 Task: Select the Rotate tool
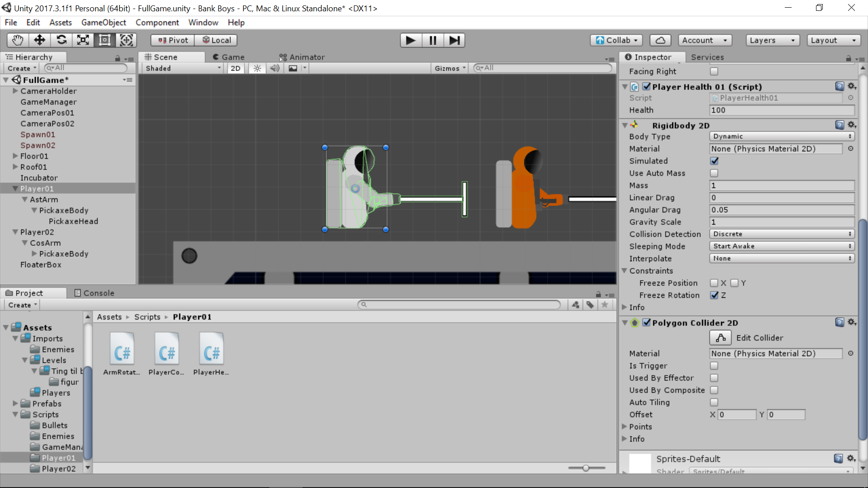(61, 40)
